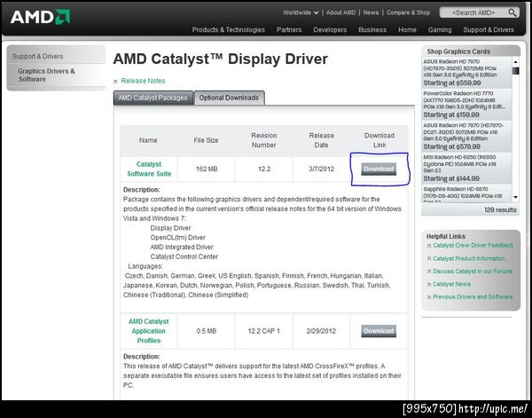Viewport: 532px width, 418px height.
Task: Click the 129 results text
Action: tap(500, 209)
